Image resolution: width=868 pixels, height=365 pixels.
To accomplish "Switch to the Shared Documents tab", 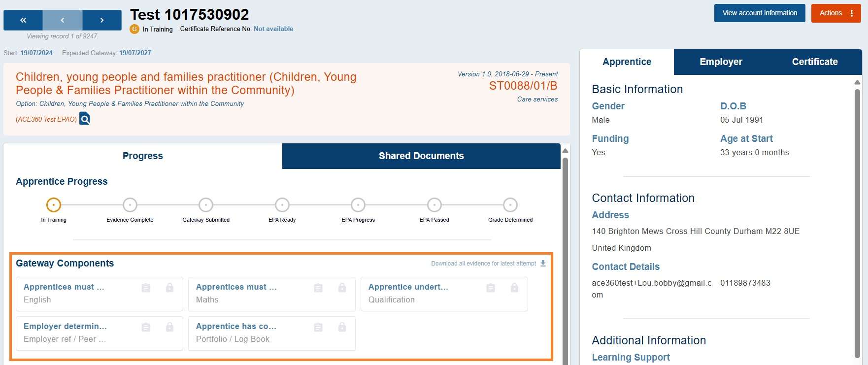I will [x=421, y=156].
